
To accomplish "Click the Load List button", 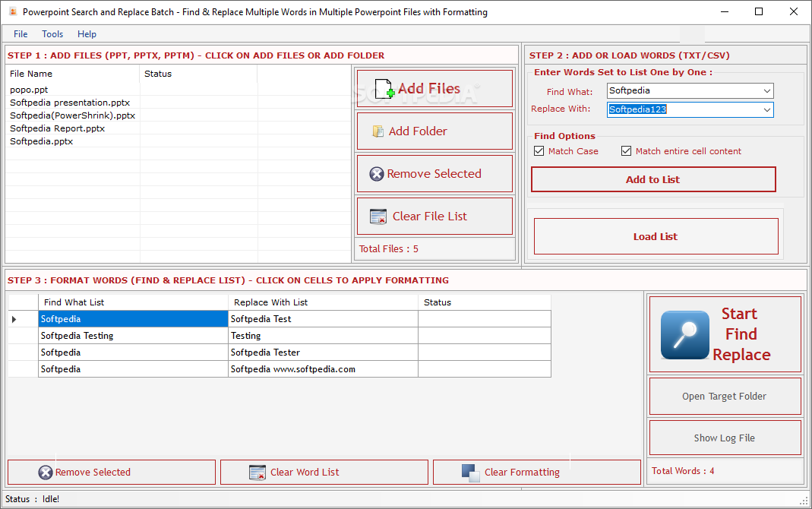I will (x=656, y=236).
